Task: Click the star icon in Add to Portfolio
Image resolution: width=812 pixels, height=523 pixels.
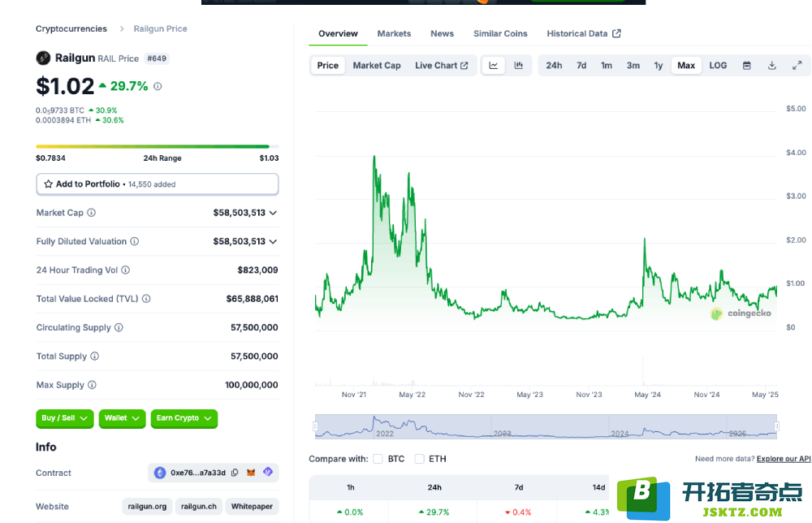Action: (48, 184)
